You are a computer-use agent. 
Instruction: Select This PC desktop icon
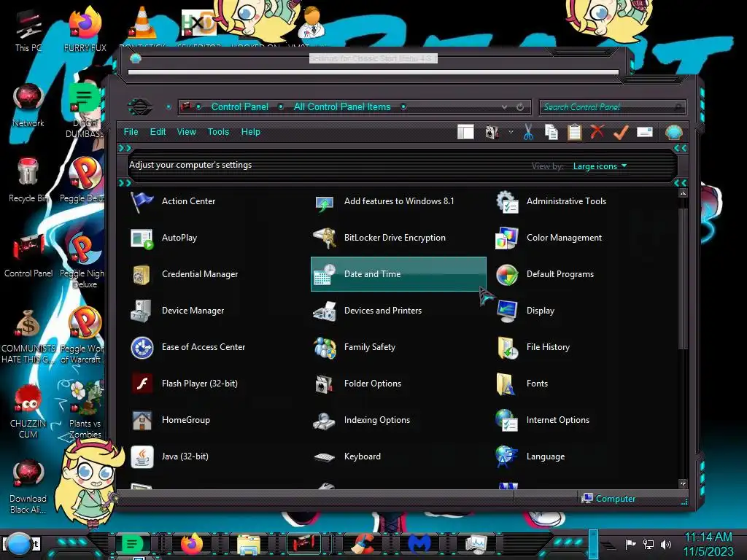[x=28, y=31]
